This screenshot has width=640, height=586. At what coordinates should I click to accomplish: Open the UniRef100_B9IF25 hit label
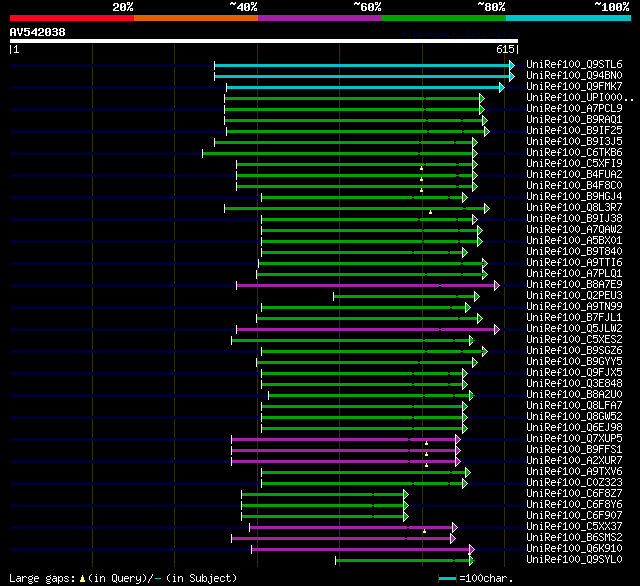coord(574,130)
